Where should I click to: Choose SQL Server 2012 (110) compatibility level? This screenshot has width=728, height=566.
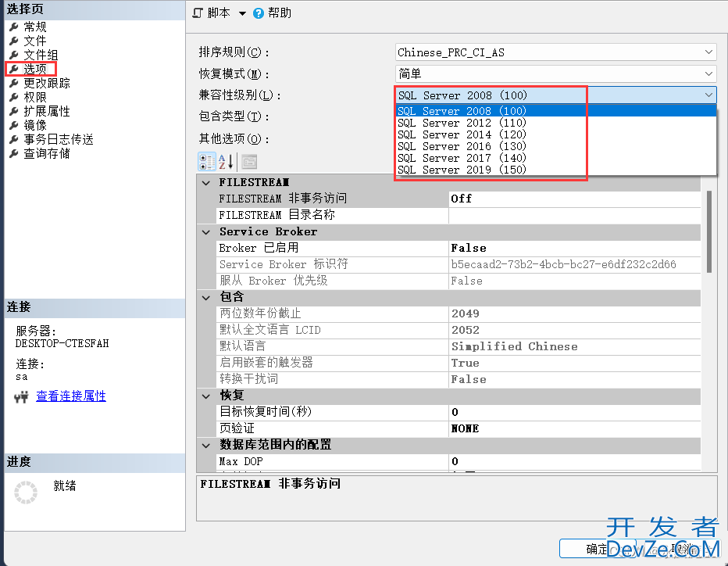click(x=556, y=123)
